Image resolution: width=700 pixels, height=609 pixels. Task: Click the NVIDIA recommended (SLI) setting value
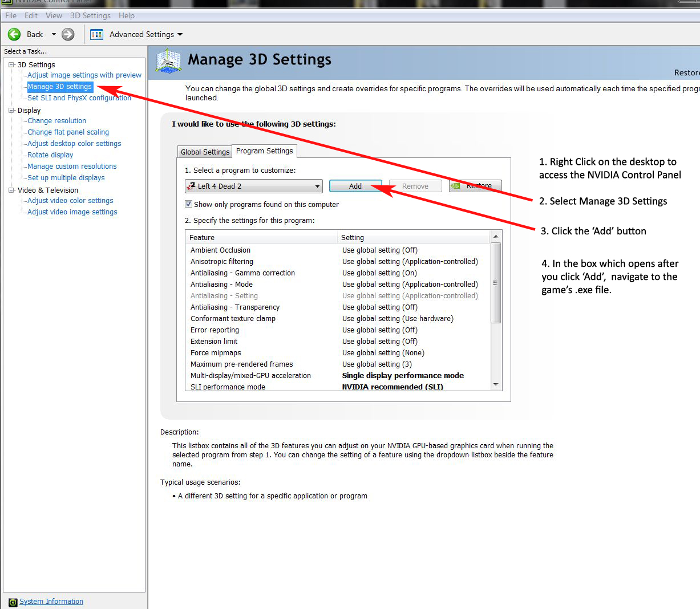393,387
